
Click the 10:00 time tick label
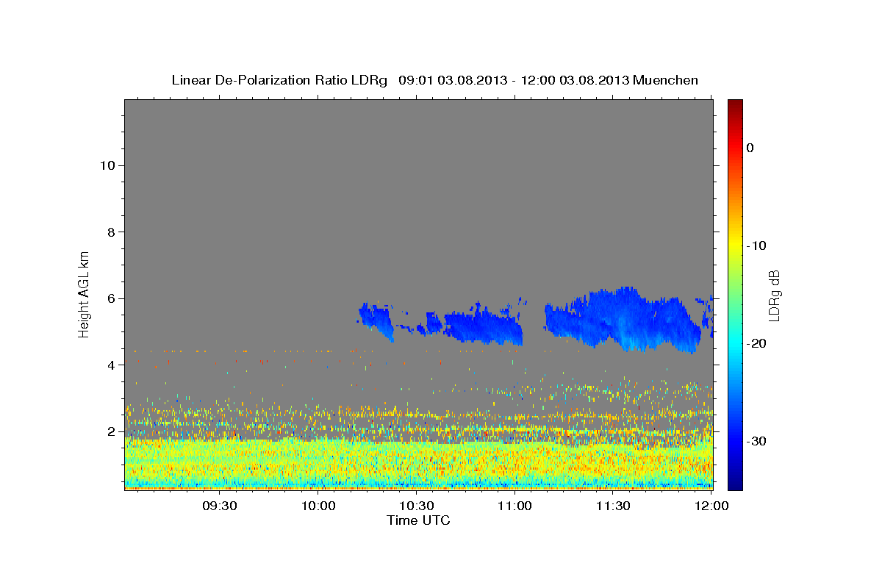(318, 506)
